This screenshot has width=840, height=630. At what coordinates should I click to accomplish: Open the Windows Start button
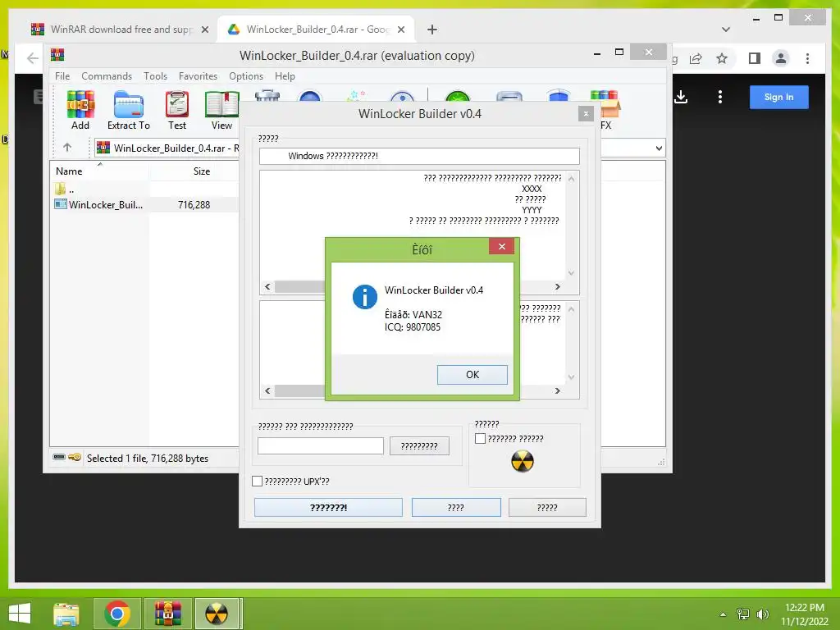point(20,614)
